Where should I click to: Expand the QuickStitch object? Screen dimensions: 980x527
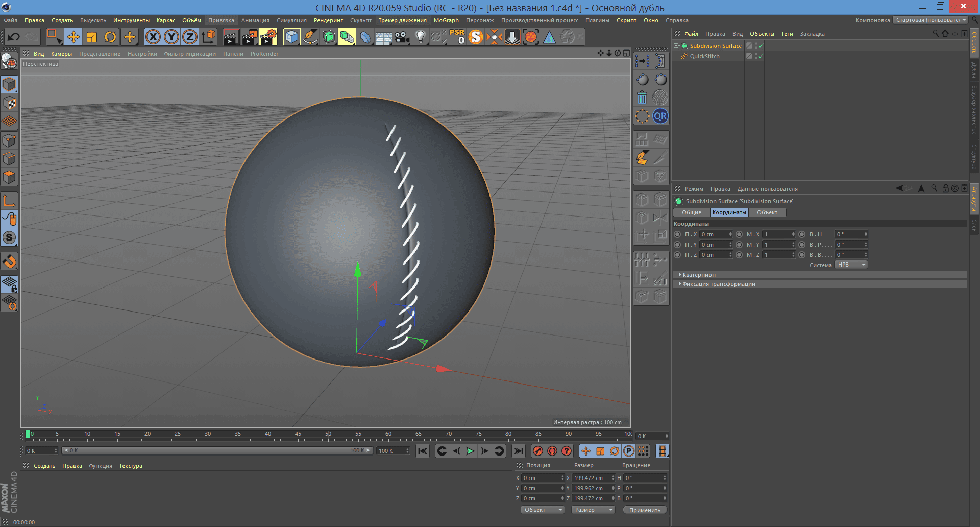pos(676,56)
